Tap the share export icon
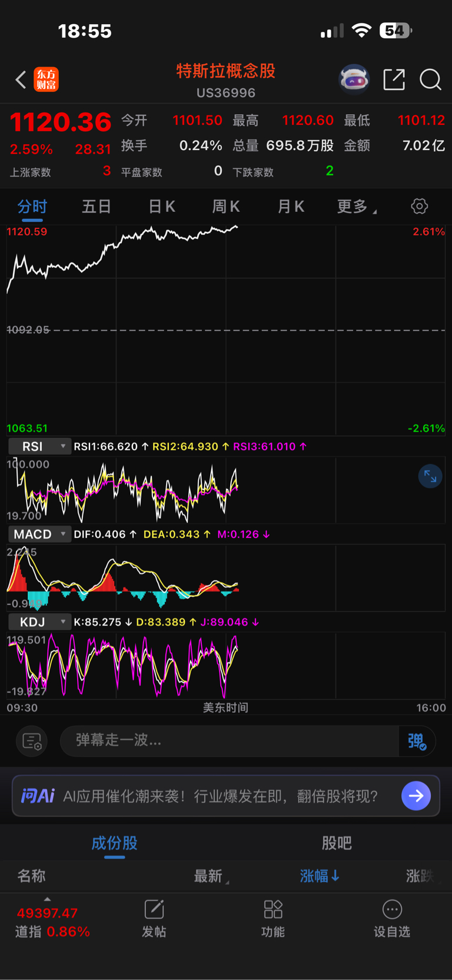Screen dimensions: 452x980 (394, 79)
